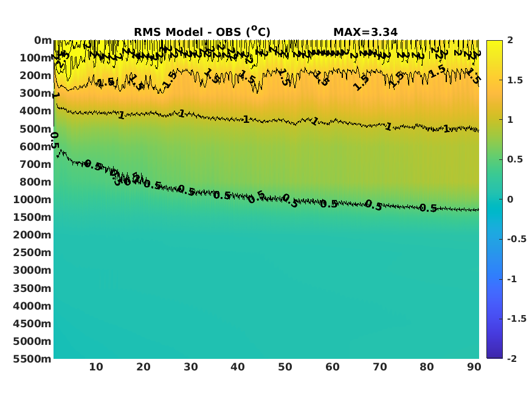Viewport: 532px width, 399px height.
Task: Select the "1500m" depth axis label
Action: pos(32,218)
